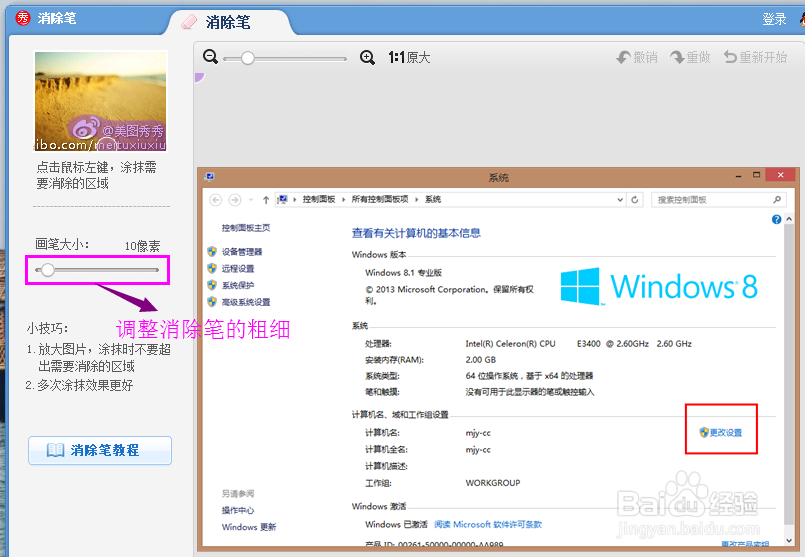The image size is (805, 557).
Task: Click the WORKGROUP text value
Action: (493, 483)
